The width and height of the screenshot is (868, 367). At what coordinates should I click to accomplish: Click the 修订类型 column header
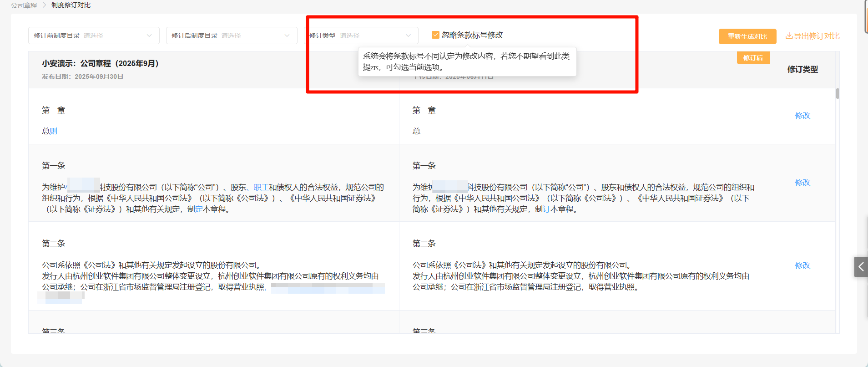pos(802,70)
